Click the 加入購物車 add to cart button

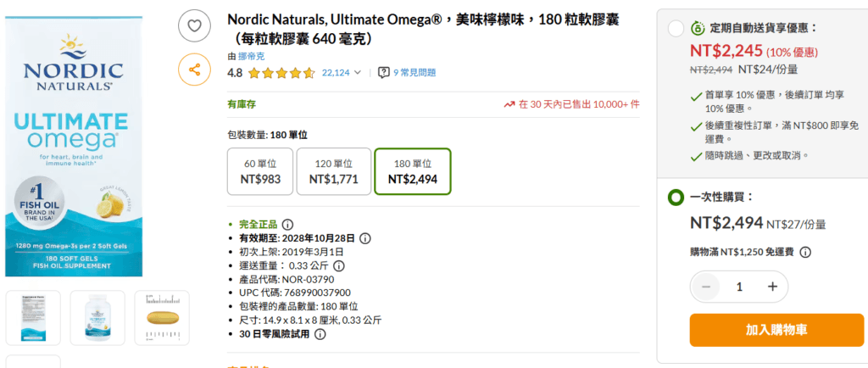coord(776,330)
